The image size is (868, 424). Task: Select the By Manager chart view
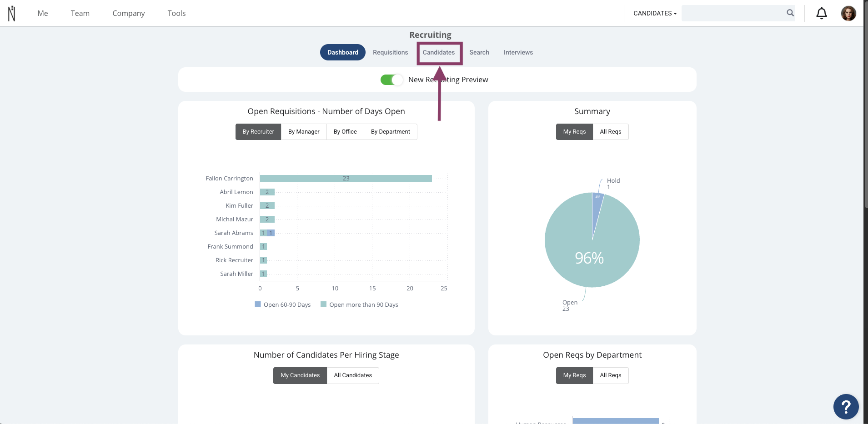(x=304, y=132)
